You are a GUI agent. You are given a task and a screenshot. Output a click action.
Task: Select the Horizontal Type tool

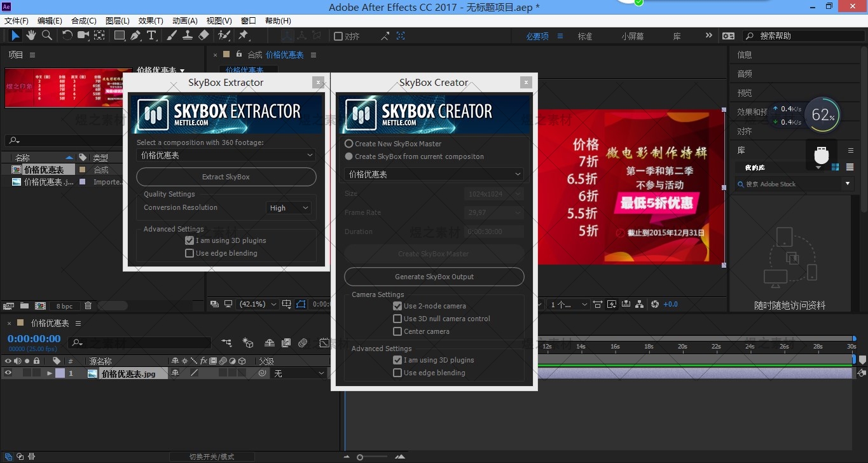point(151,36)
